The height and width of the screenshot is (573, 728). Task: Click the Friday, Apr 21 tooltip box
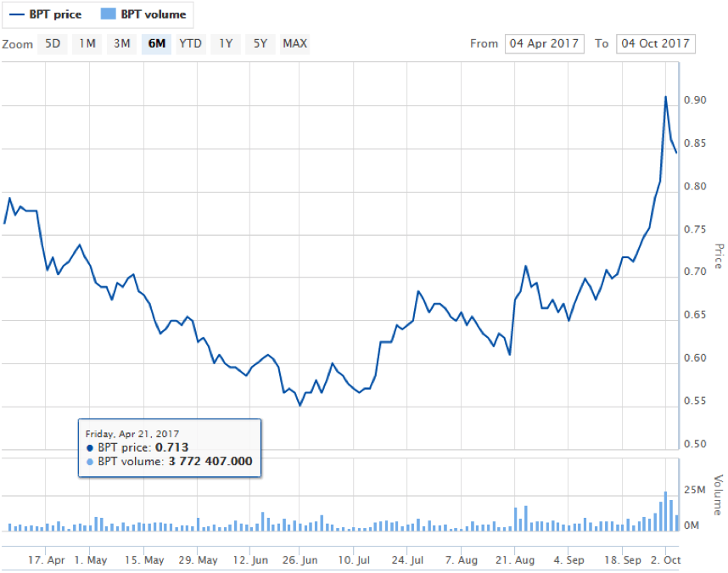tap(169, 447)
